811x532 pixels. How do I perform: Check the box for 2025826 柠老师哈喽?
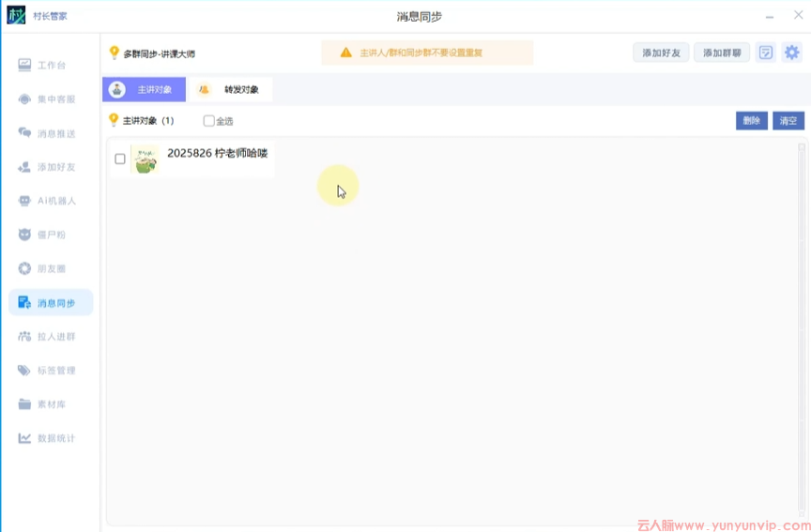[x=120, y=159]
